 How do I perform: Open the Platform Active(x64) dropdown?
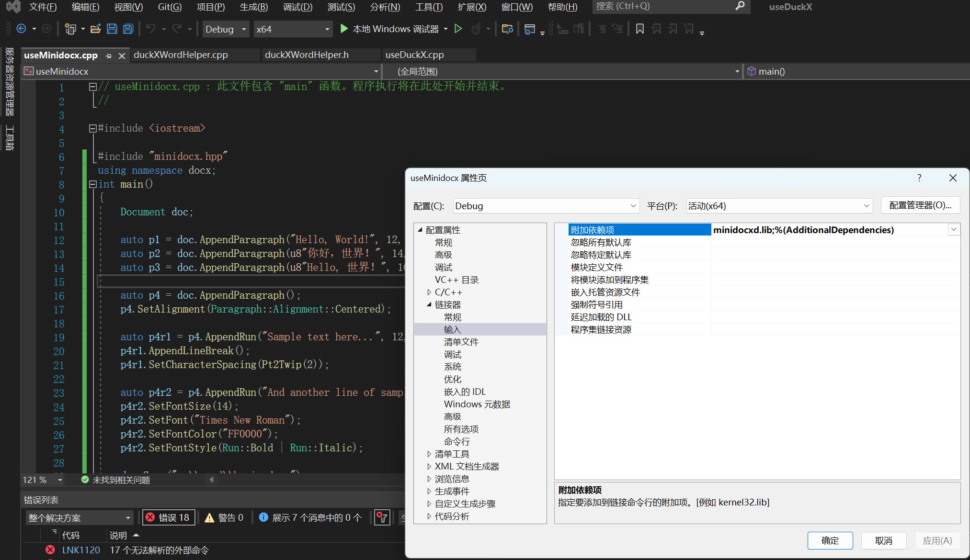[779, 206]
